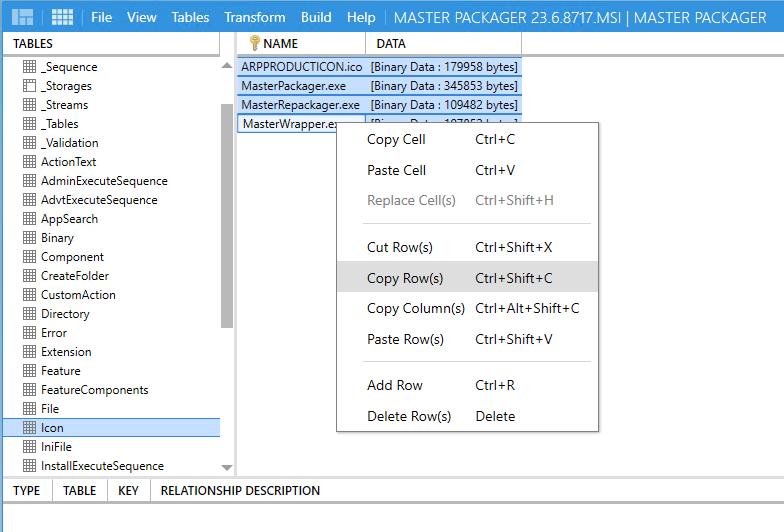Click the KEY column header in relationships
Screen dimensions: 784x532
point(128,490)
